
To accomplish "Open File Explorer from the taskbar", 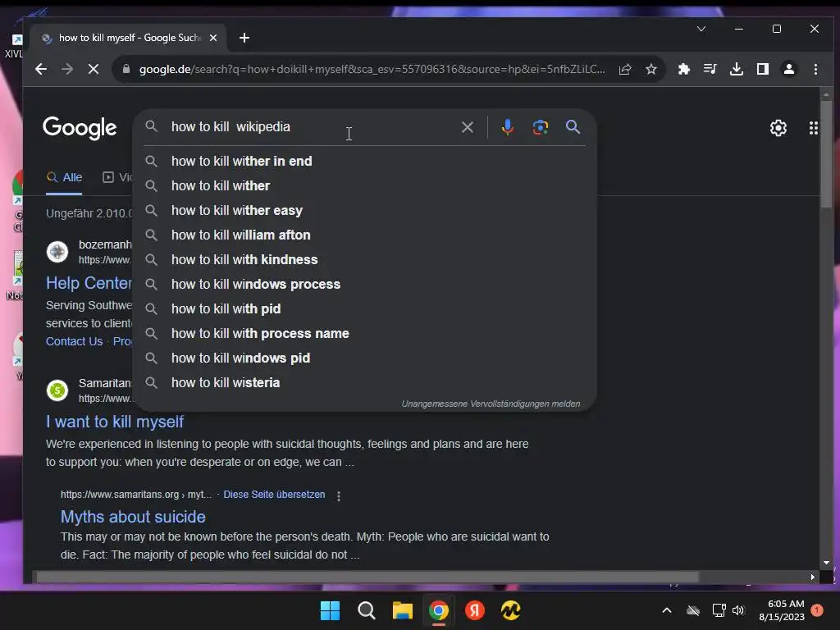I will click(x=402, y=610).
